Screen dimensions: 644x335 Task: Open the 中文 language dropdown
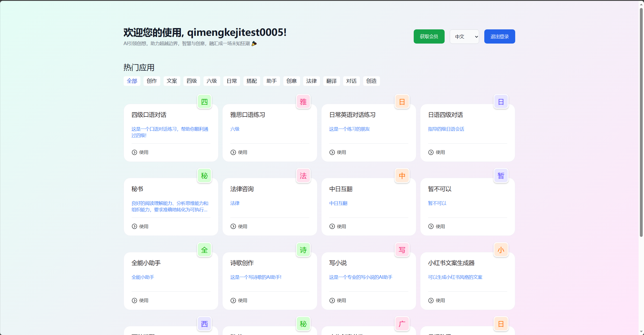click(464, 37)
